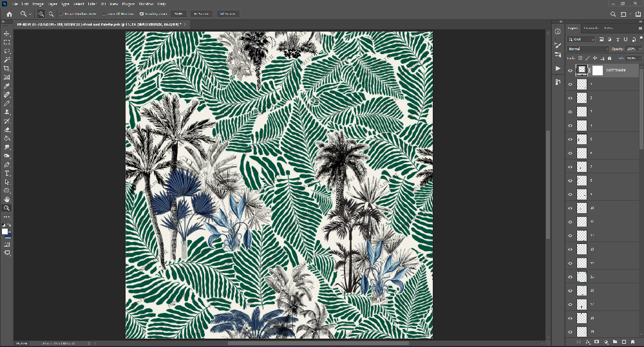Viewport: 644px width, 347px height.
Task: Switch to the Channels tab
Action: (x=591, y=28)
